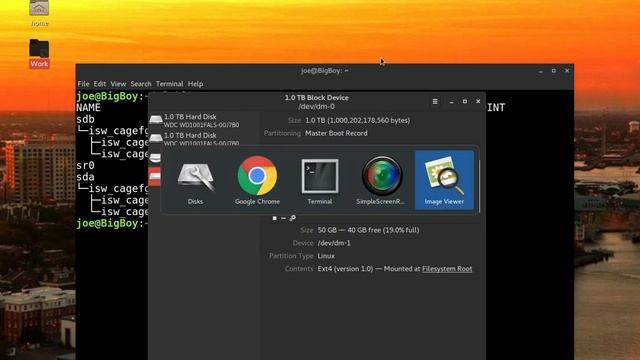Open the terminal Help menu
640x360 pixels.
click(196, 84)
